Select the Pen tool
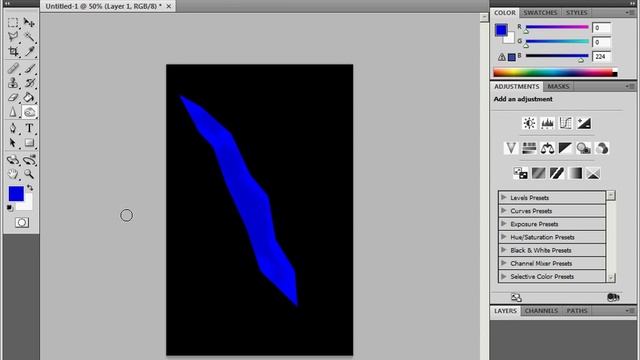Screen dimensions: 640x360 pyautogui.click(x=13, y=128)
